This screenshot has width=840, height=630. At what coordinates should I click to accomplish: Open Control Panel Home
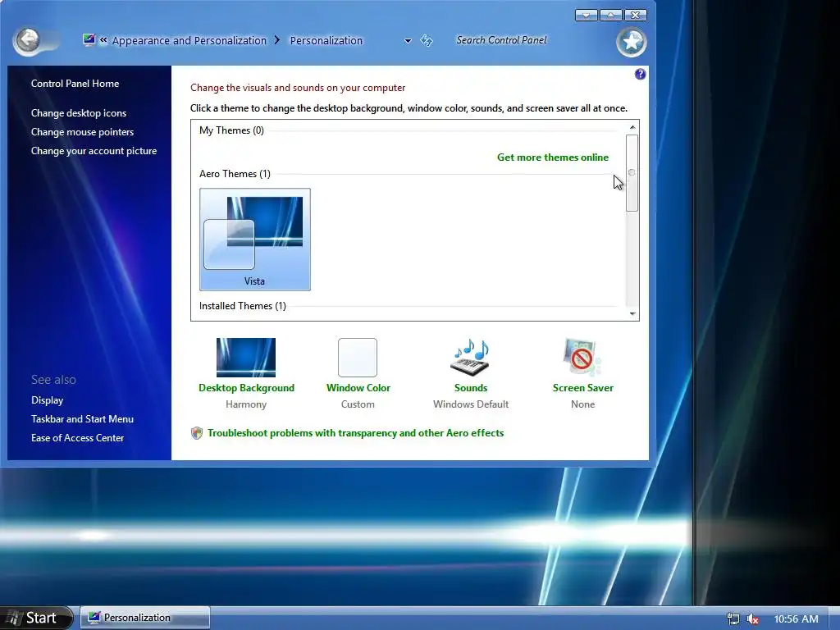pos(75,84)
